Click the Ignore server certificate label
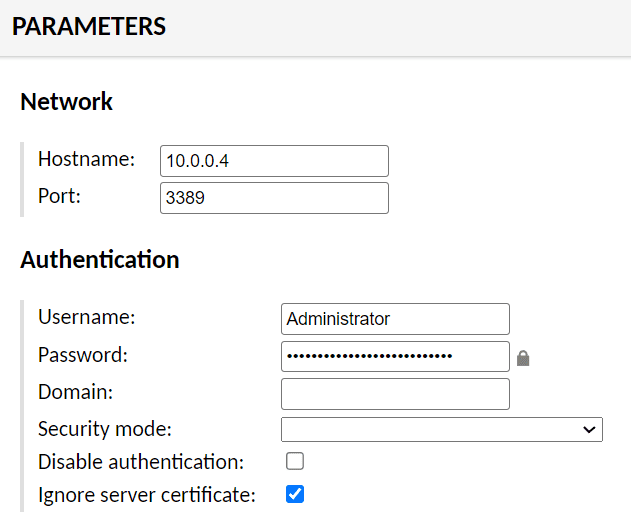 [x=147, y=494]
